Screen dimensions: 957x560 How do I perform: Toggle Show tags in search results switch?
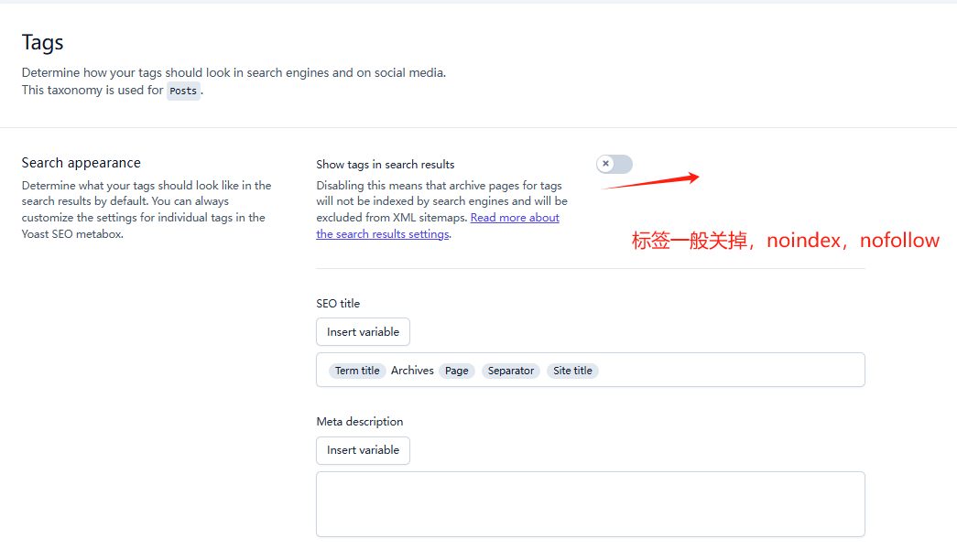614,164
